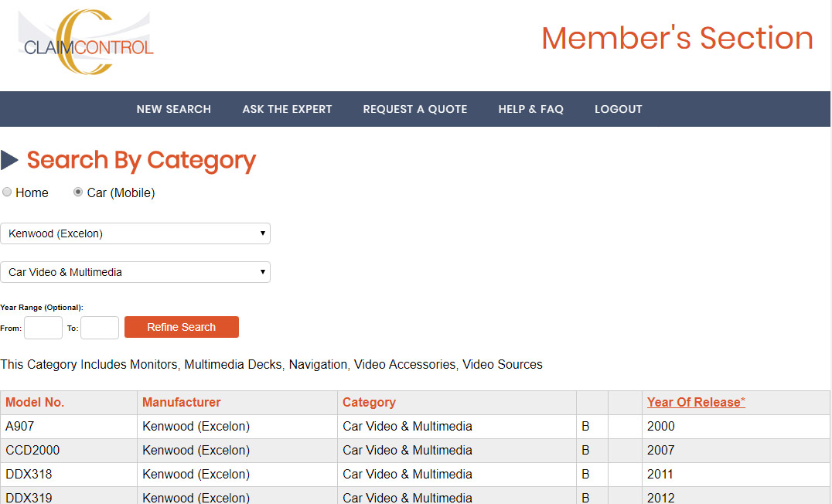Click the Member's Section heading
The width and height of the screenshot is (832, 504).
click(677, 38)
